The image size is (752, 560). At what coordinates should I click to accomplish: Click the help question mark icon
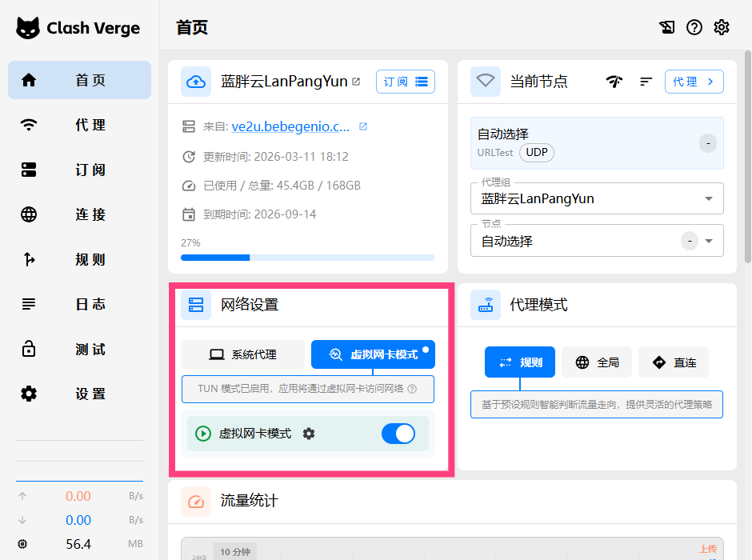pos(694,27)
